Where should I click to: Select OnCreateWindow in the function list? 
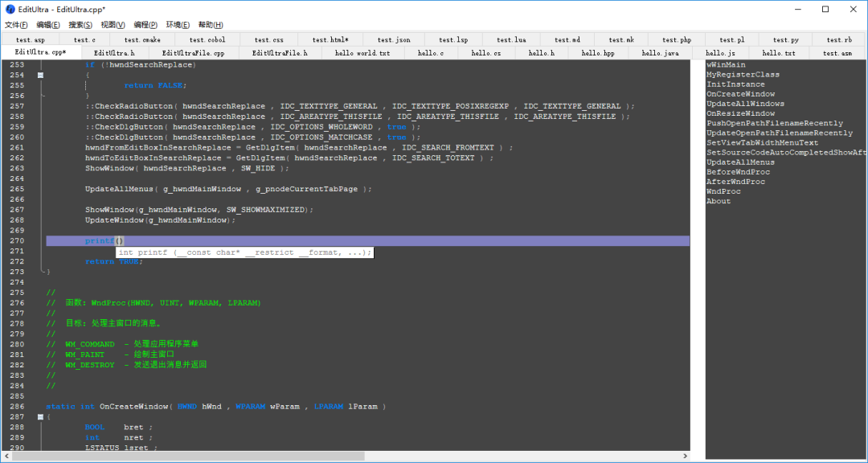(741, 94)
